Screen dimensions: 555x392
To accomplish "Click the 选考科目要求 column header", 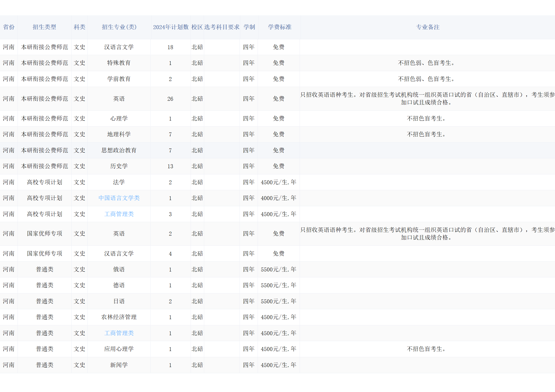I will point(222,27).
